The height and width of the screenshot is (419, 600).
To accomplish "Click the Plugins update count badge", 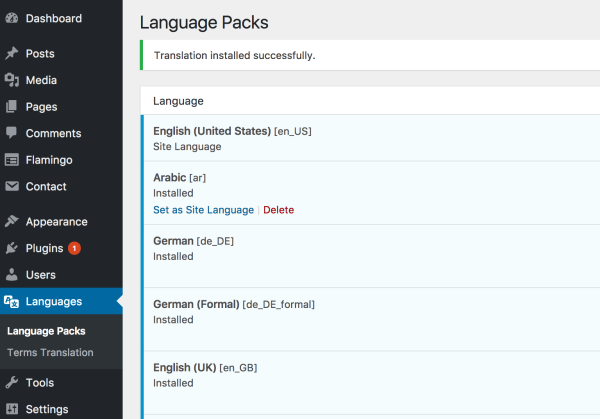I will tap(75, 248).
